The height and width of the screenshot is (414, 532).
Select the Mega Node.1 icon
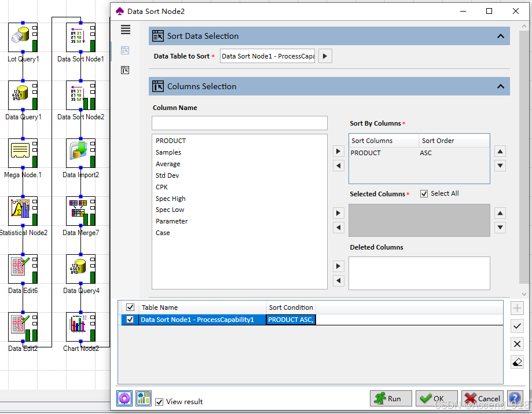pos(22,152)
